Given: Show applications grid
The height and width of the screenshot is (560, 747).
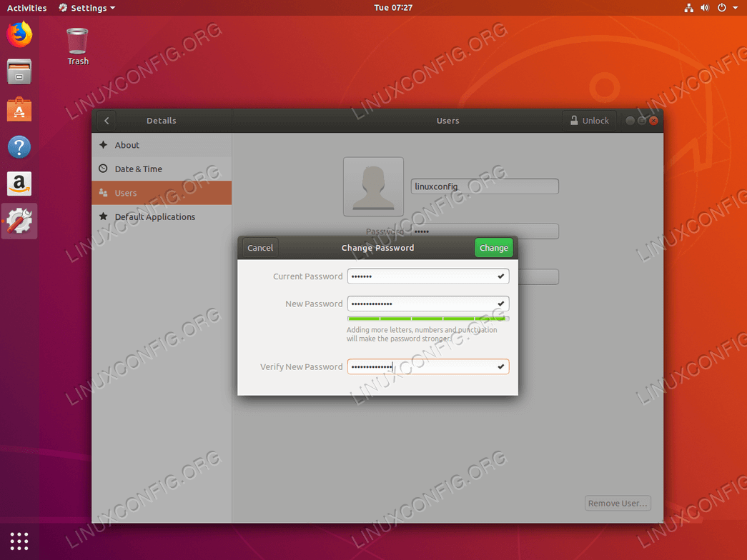Looking at the screenshot, I should click(x=19, y=541).
